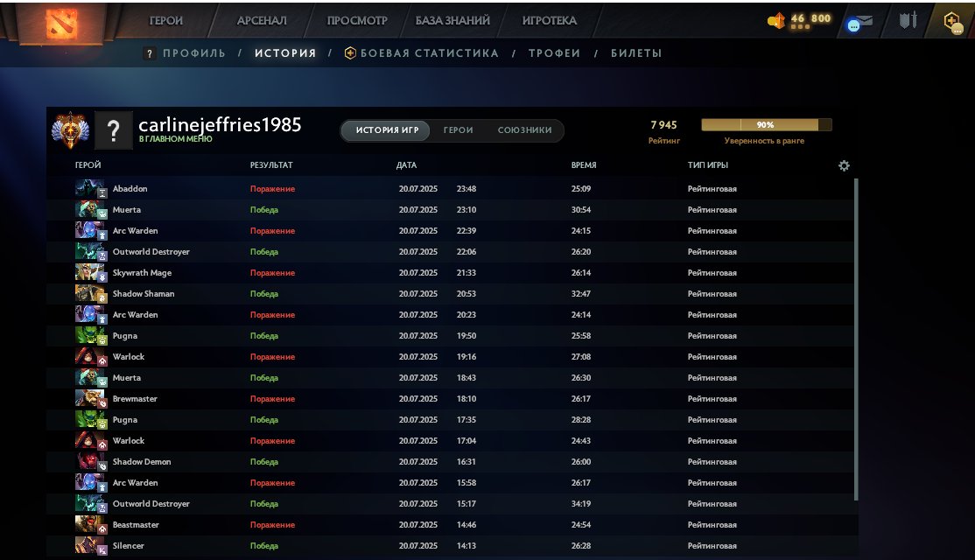The height and width of the screenshot is (560, 975).
Task: Click the ТИП ИГРЫ column header
Action: click(x=708, y=165)
